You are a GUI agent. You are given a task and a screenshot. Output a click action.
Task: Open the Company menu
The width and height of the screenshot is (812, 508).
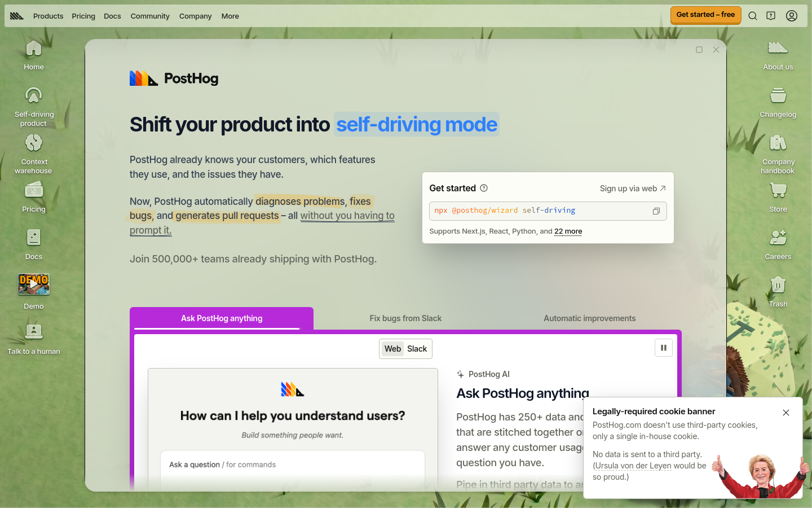(x=195, y=16)
